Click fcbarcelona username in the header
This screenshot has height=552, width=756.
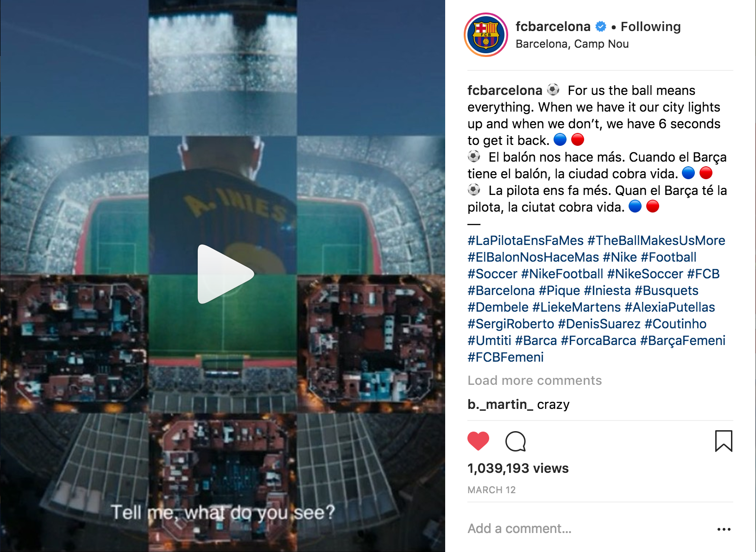tap(553, 27)
